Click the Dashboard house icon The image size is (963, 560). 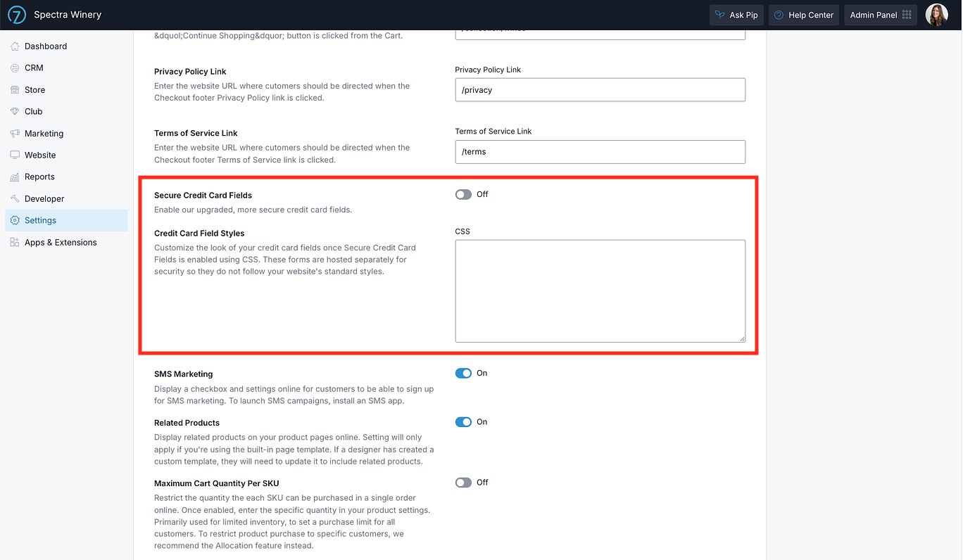15,46
